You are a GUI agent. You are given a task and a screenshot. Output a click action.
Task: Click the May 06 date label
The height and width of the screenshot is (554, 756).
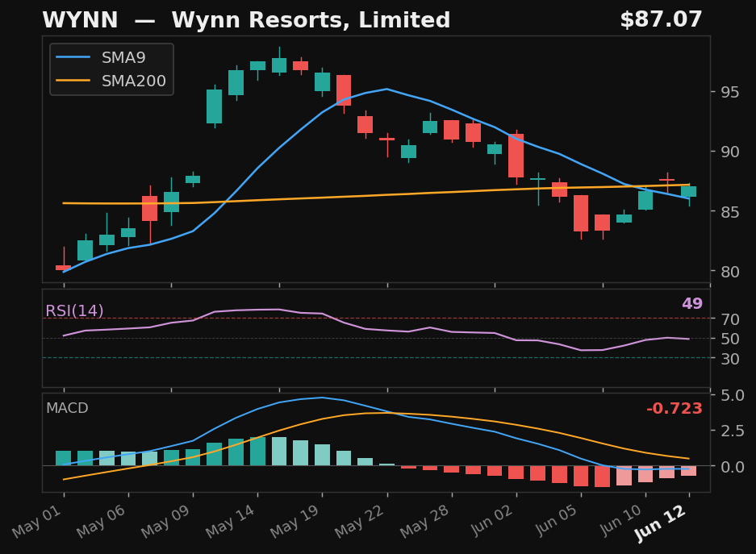tap(101, 522)
